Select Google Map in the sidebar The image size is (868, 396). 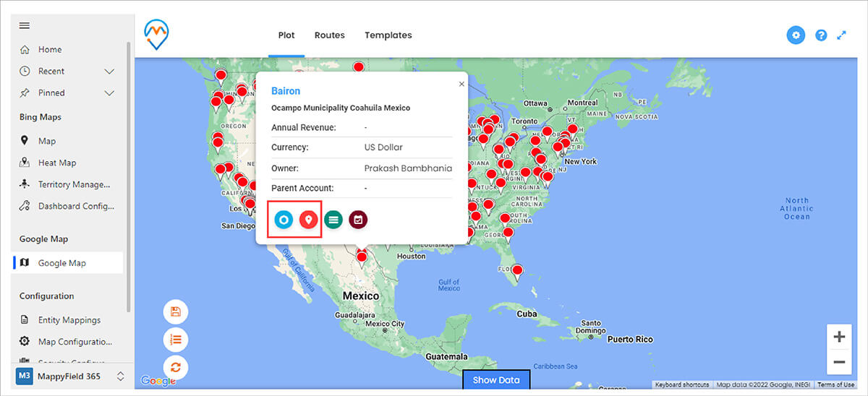click(x=69, y=263)
